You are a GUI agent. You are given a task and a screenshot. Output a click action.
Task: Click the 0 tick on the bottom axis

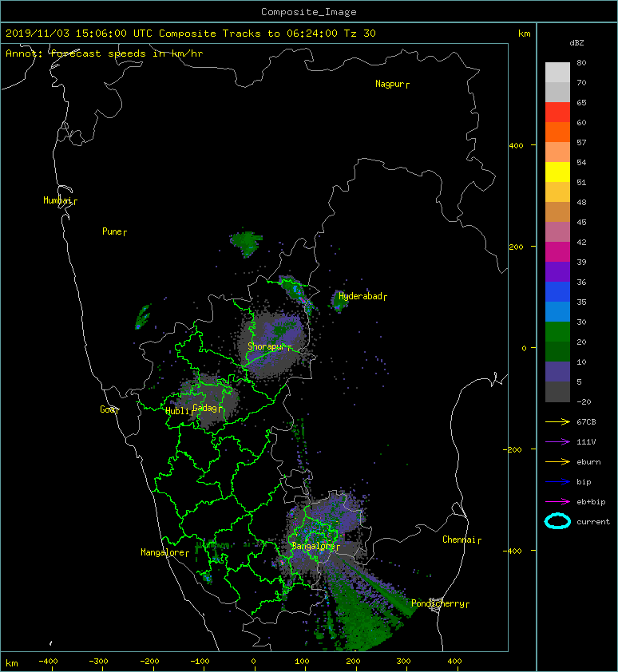point(253,662)
